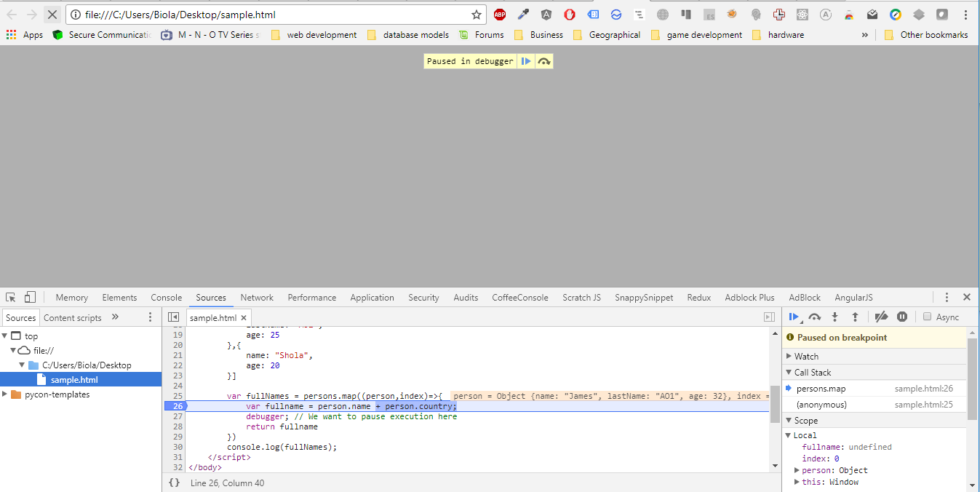
Task: Open the Network tab
Action: (257, 298)
